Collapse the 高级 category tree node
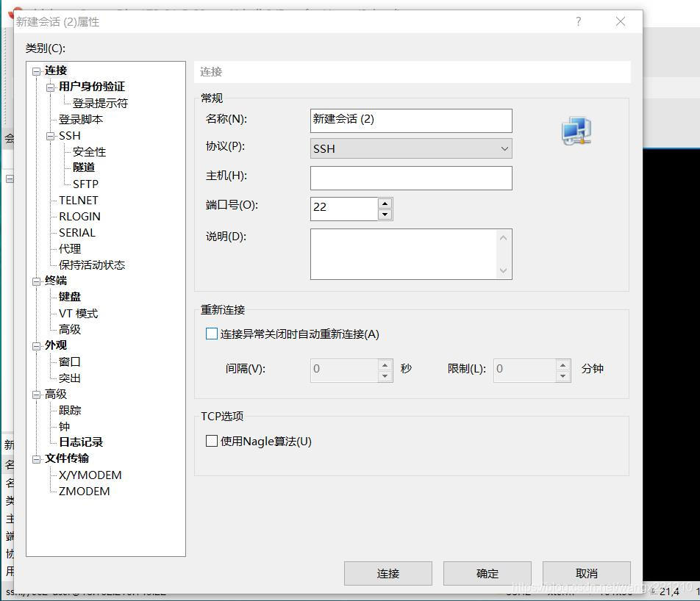700x601 pixels. (36, 395)
